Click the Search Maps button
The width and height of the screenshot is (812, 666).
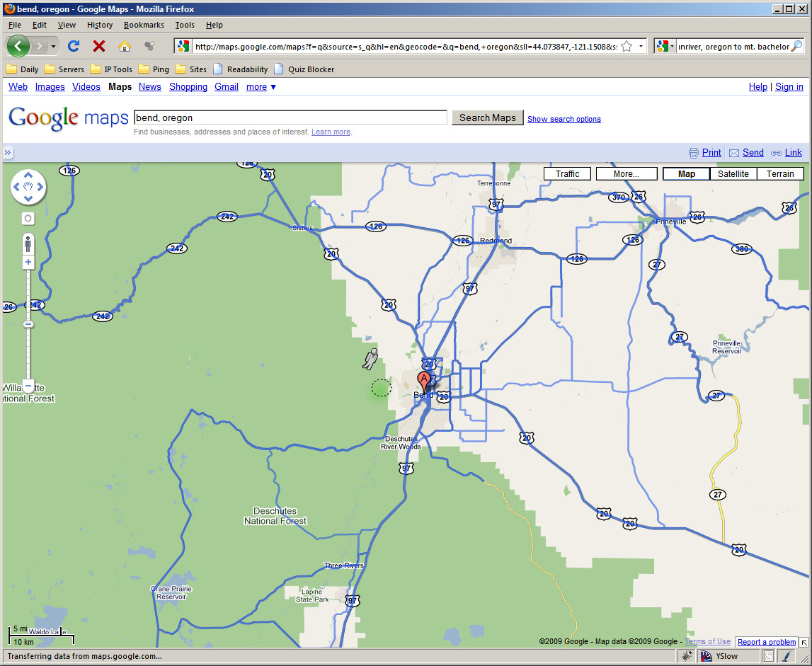tap(487, 117)
